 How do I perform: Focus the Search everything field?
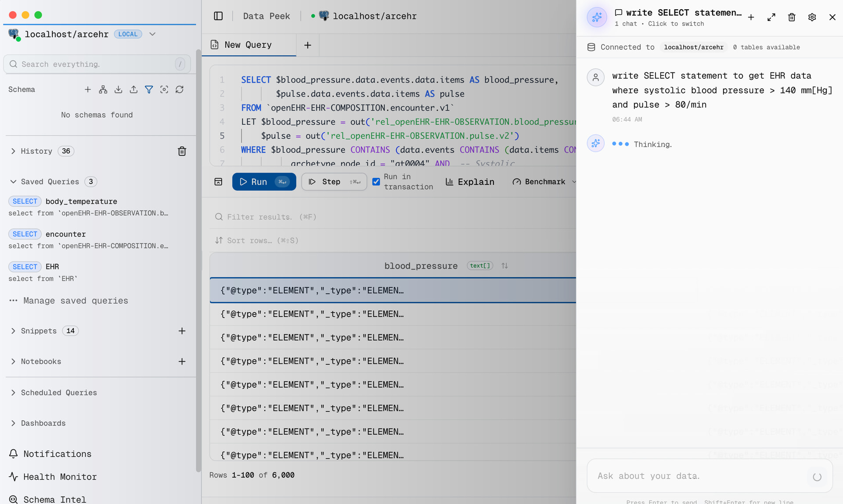[97, 64]
